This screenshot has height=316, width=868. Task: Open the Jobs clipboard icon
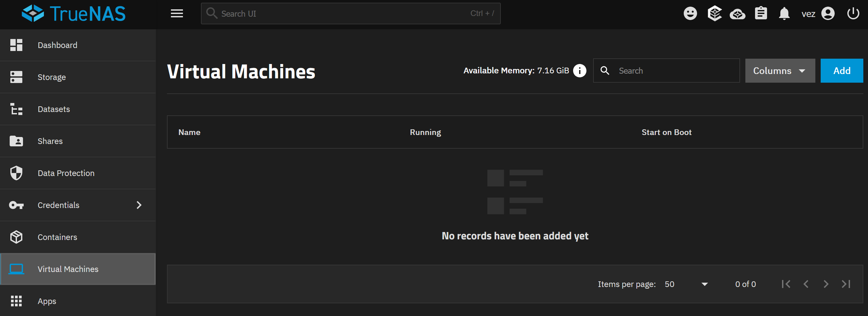point(760,14)
